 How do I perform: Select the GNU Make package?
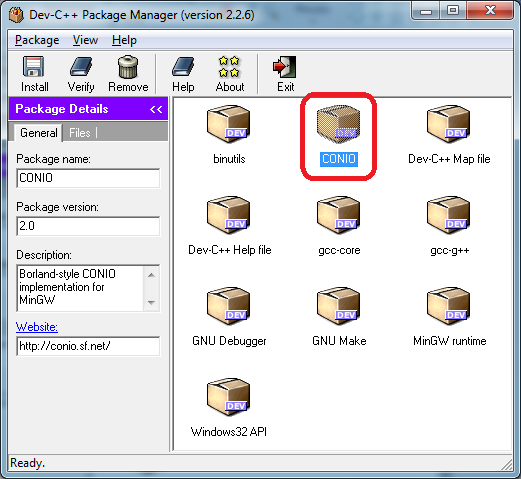click(x=339, y=316)
